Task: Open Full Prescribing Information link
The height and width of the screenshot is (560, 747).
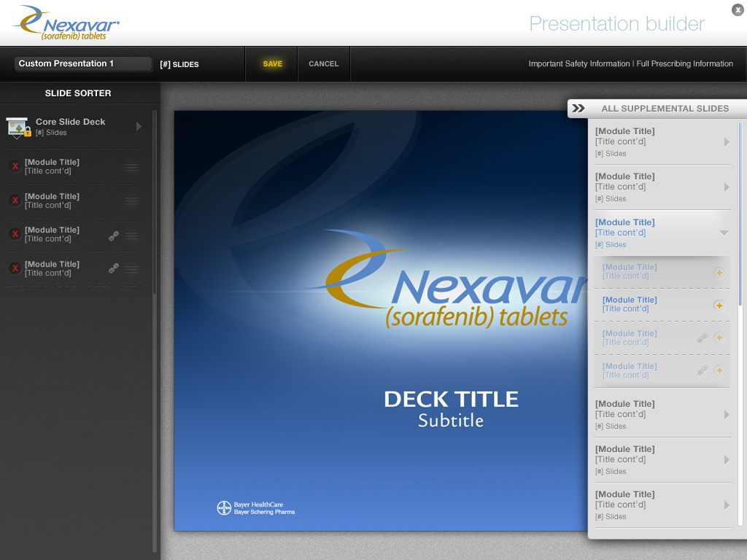Action: coord(684,64)
